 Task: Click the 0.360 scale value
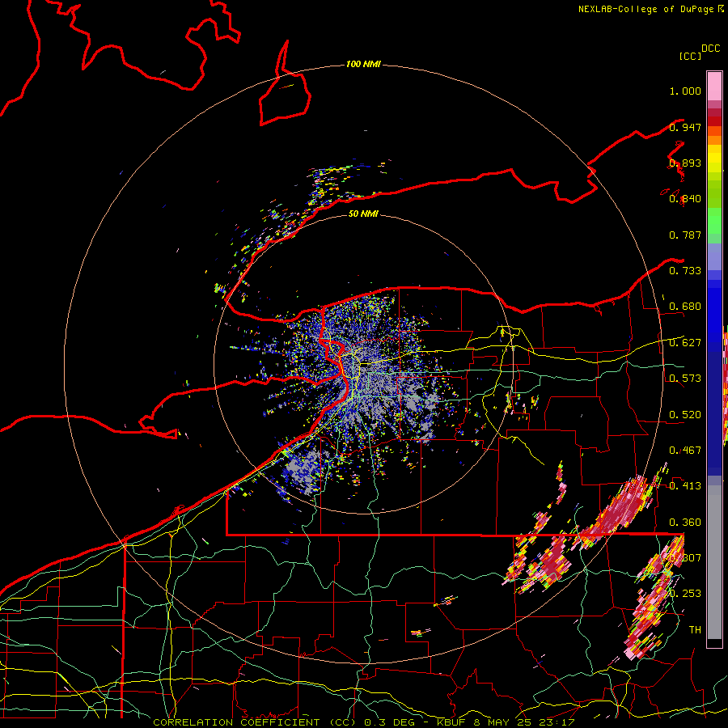tap(685, 523)
